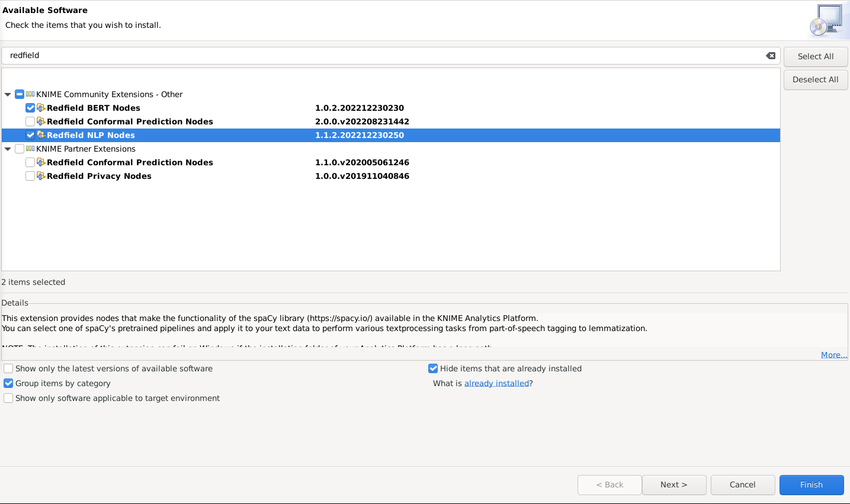Click the Redfield Privacy Nodes feature icon
The image size is (850, 504).
[x=41, y=176]
